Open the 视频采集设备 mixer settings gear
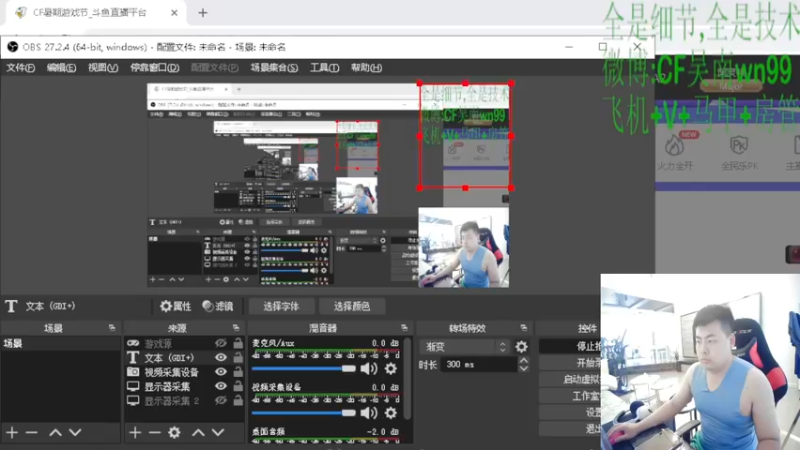 pos(391,413)
